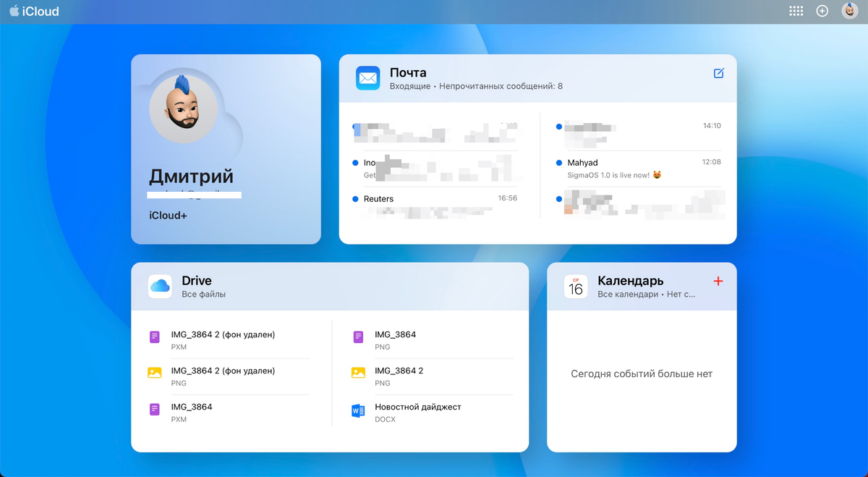This screenshot has width=868, height=477.
Task: Open the email starting with Ino
Action: click(x=435, y=169)
